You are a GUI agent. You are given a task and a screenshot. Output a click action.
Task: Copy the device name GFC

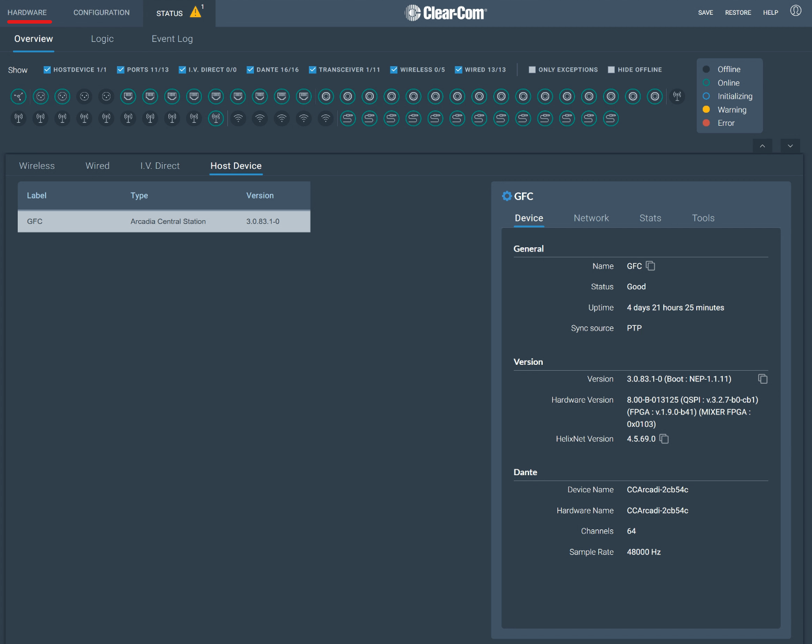[x=650, y=266]
